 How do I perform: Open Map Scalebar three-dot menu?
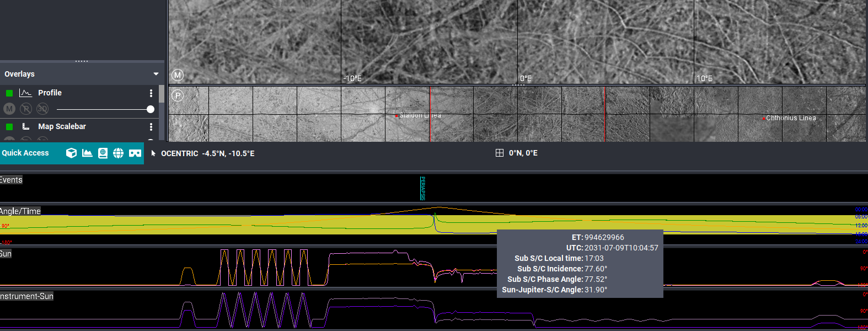click(x=151, y=126)
